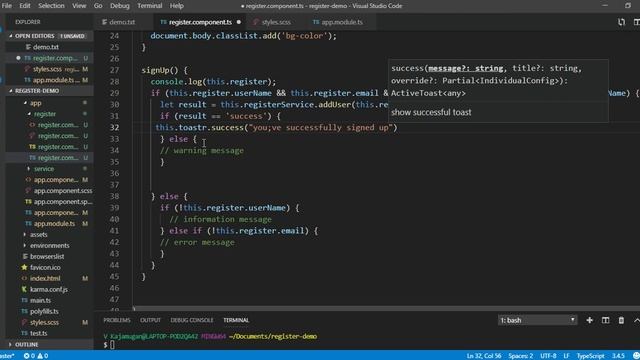
Task: Click the TS icon beside main.ts
Action: point(24,300)
